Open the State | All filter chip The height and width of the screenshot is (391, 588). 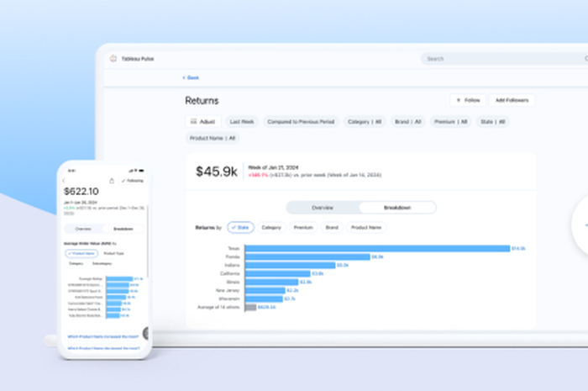(x=493, y=122)
